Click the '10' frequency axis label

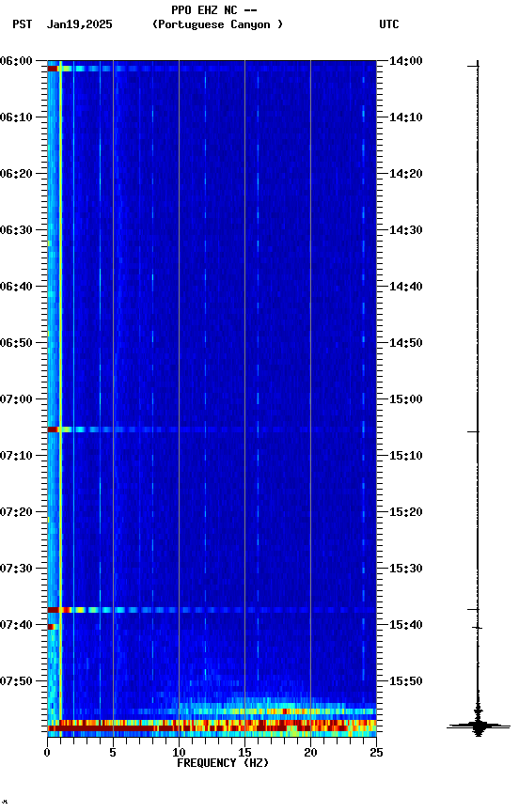[x=179, y=753]
